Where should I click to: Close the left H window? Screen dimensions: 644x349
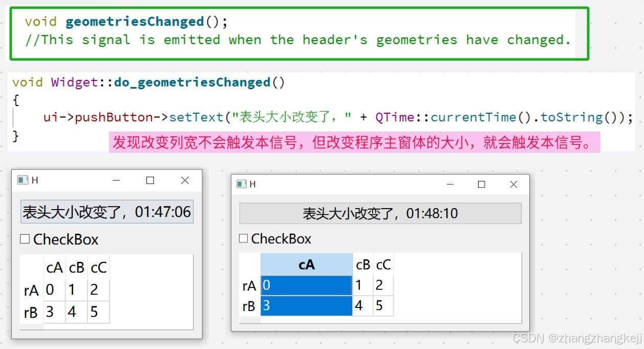tap(185, 180)
